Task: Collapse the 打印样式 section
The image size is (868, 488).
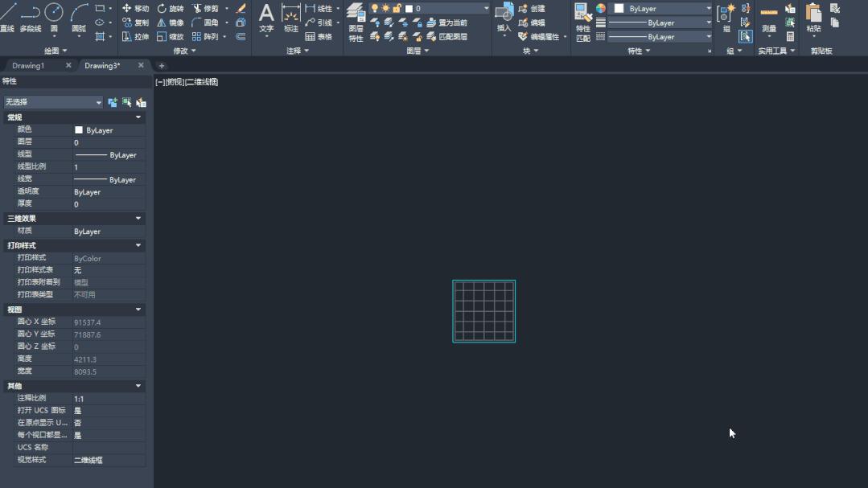Action: pos(138,245)
